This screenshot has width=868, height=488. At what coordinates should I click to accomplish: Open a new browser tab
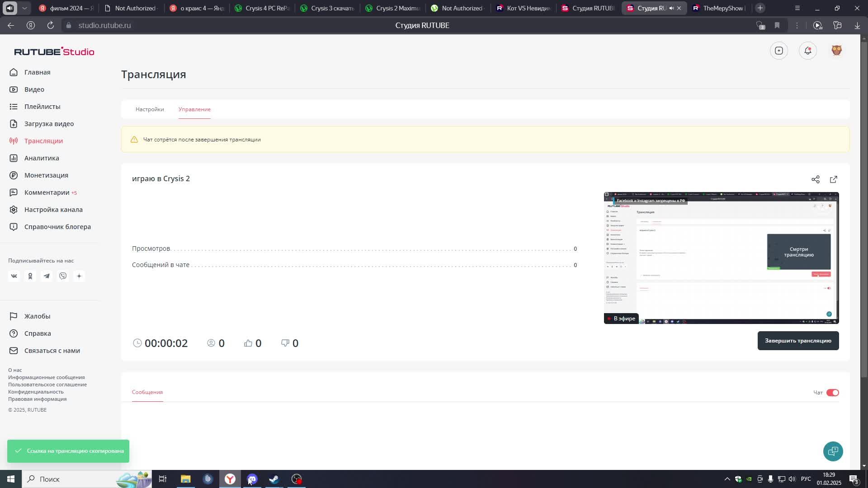[x=760, y=8]
